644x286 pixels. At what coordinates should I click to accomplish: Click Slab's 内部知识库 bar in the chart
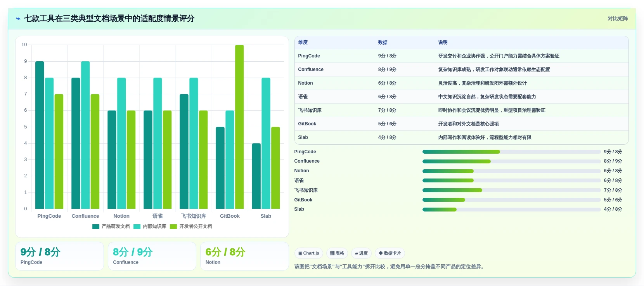click(x=266, y=143)
